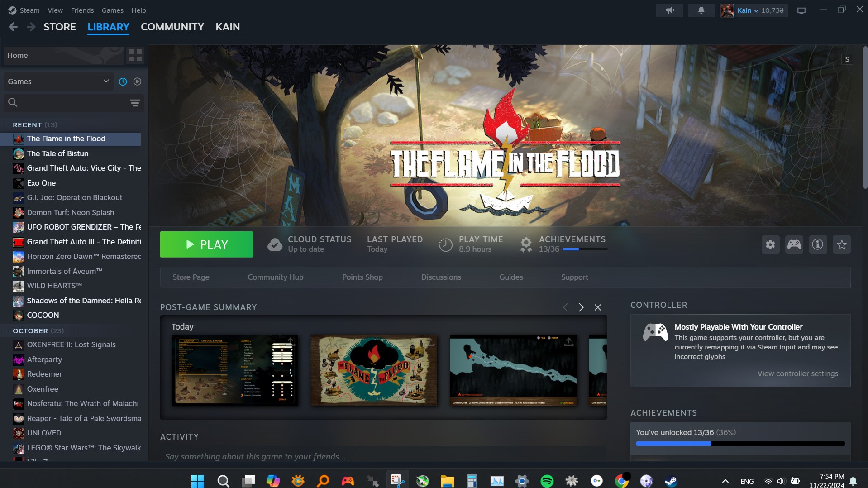Viewport: 868px width, 488px height.
Task: Visit the Points Shop link
Action: click(x=362, y=277)
